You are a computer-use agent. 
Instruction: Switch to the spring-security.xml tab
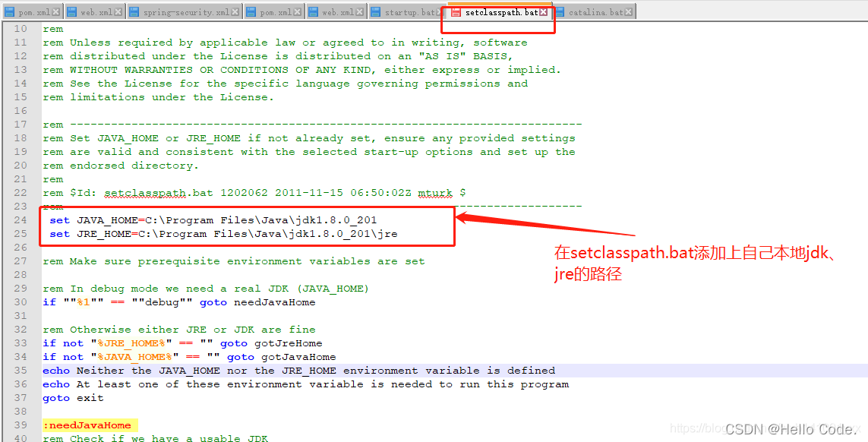click(x=185, y=12)
